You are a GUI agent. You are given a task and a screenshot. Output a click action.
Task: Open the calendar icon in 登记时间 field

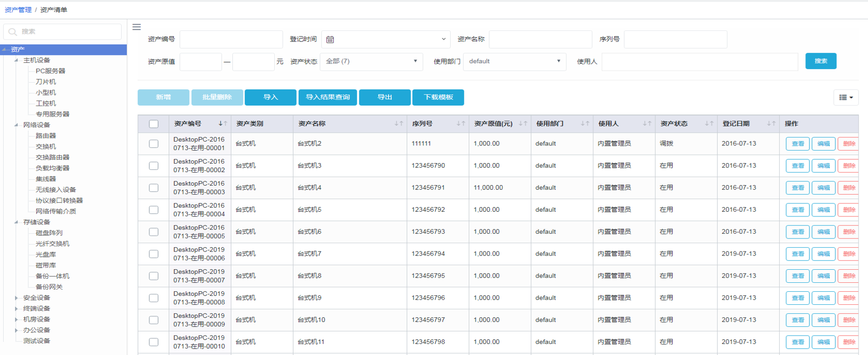(330, 39)
